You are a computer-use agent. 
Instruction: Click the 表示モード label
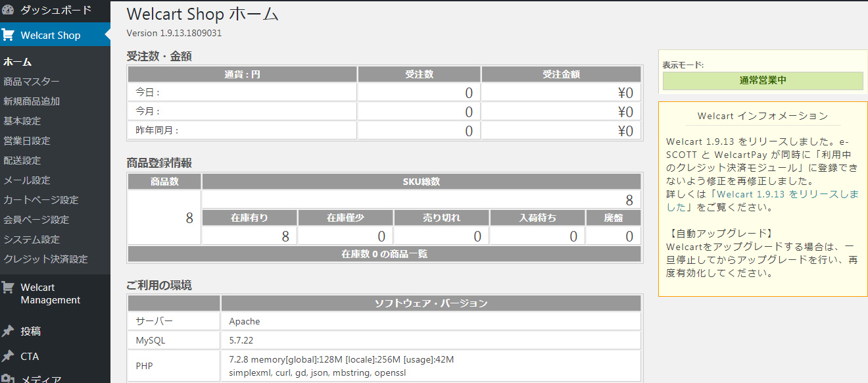(683, 65)
